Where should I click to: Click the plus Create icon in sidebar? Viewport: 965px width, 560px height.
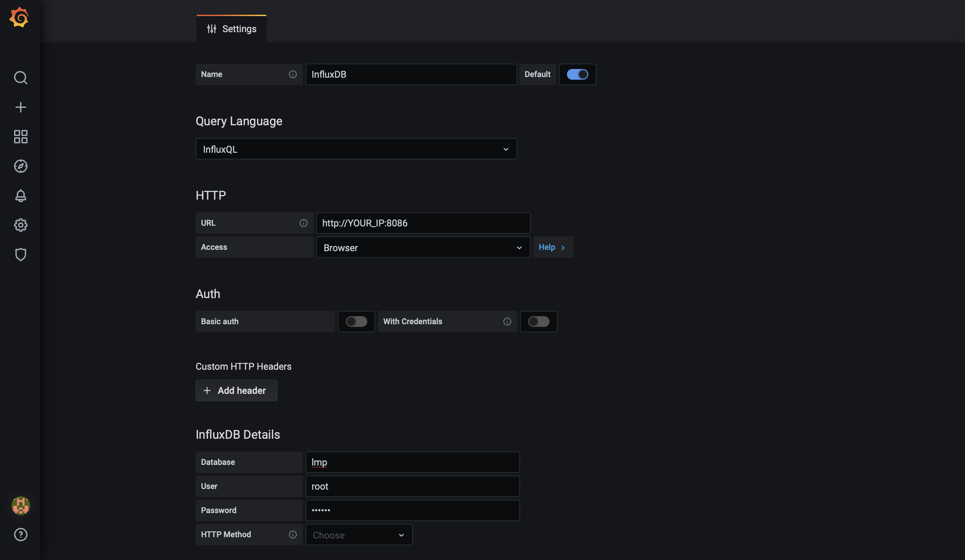click(x=21, y=107)
